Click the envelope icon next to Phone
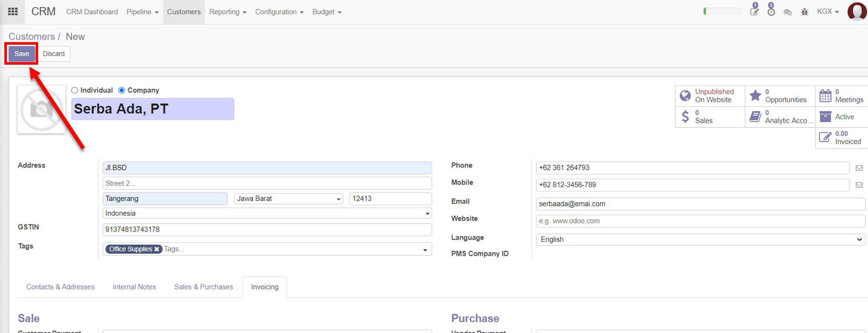Image resolution: width=868 pixels, height=333 pixels. [859, 168]
